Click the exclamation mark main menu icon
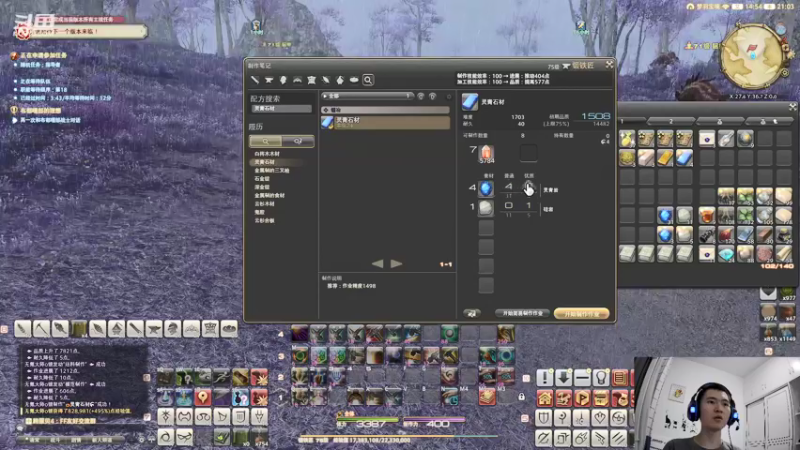Screen dimensions: 800x450 pyautogui.click(x=544, y=379)
